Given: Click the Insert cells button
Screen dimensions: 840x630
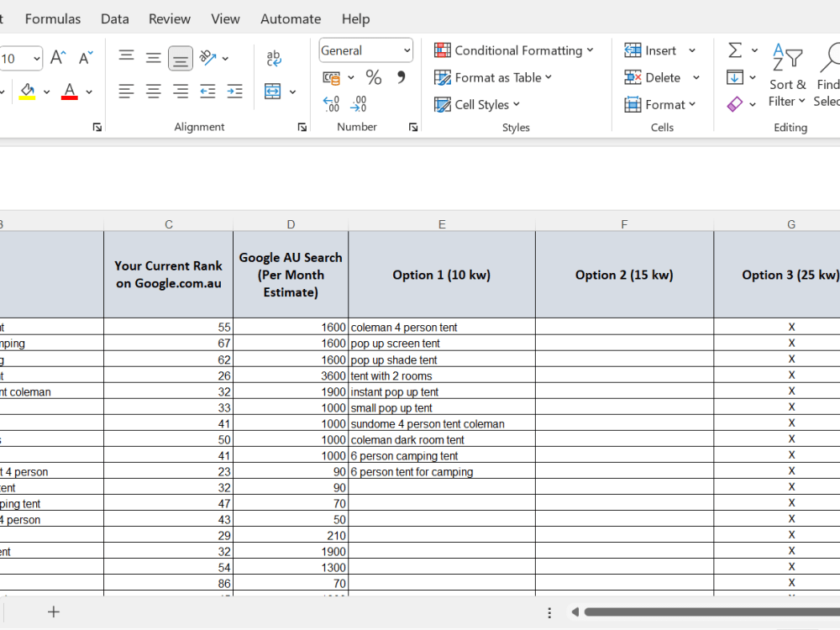Looking at the screenshot, I should point(650,50).
